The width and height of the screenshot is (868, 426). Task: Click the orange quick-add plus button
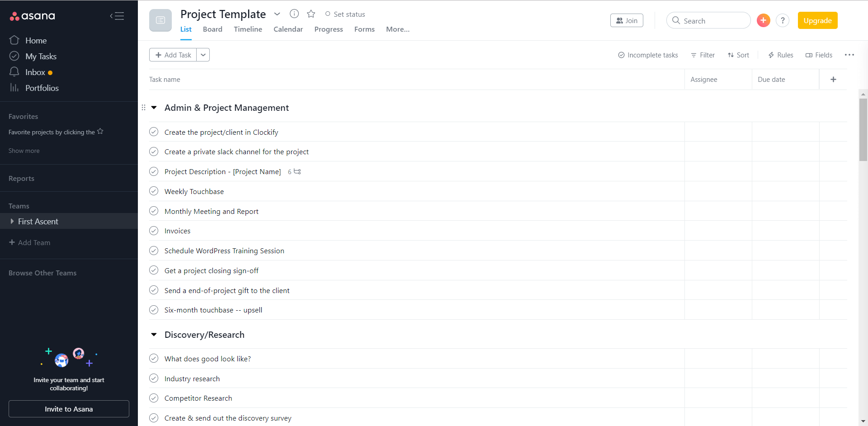(763, 20)
